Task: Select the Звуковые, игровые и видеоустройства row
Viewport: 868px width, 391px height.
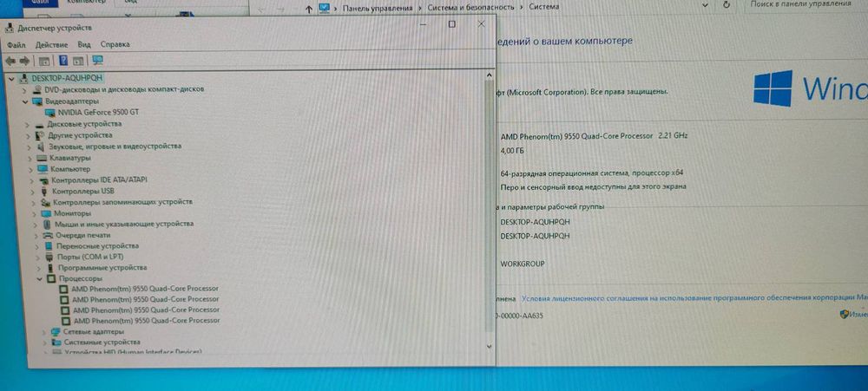Action: point(115,147)
